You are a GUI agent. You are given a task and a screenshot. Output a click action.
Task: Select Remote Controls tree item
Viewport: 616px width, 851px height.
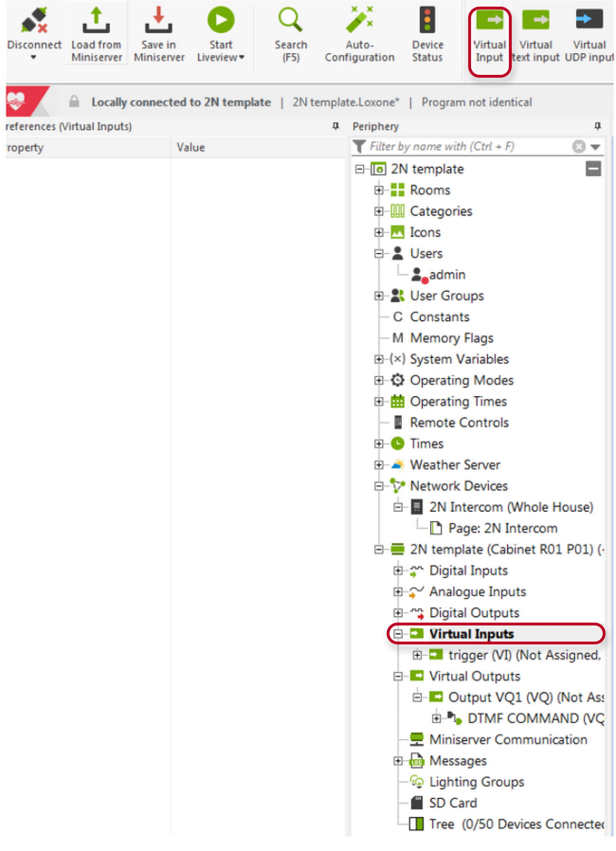point(459,422)
